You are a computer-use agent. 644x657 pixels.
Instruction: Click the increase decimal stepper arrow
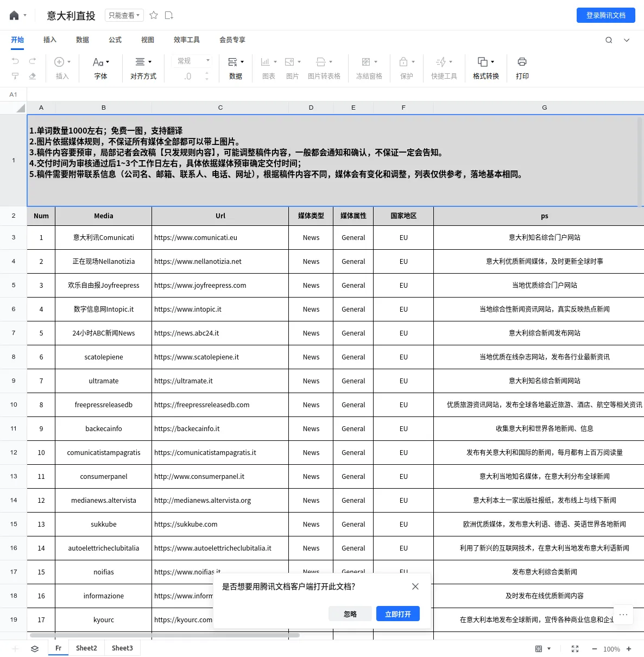207,73
